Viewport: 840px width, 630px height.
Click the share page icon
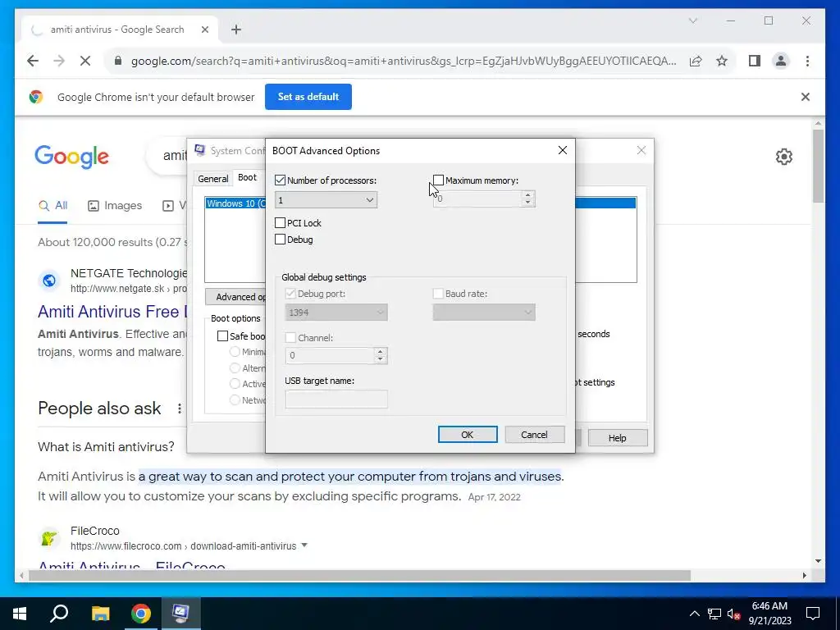coord(696,61)
